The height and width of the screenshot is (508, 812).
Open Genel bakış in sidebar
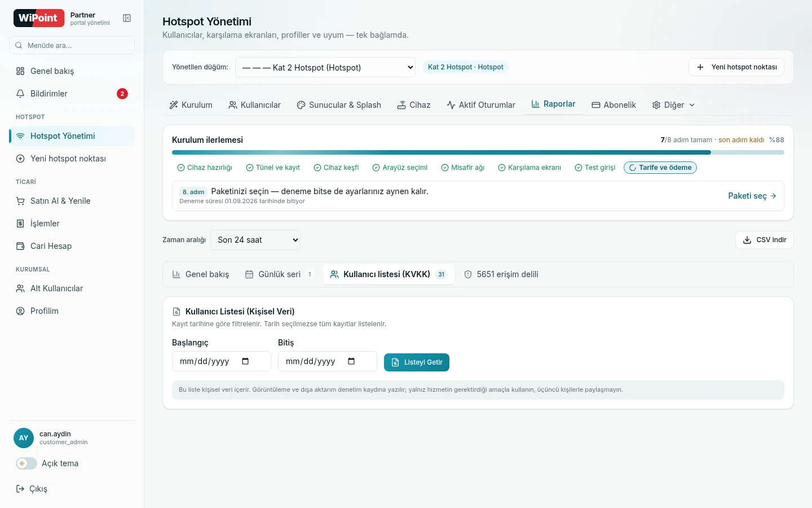click(x=72, y=71)
